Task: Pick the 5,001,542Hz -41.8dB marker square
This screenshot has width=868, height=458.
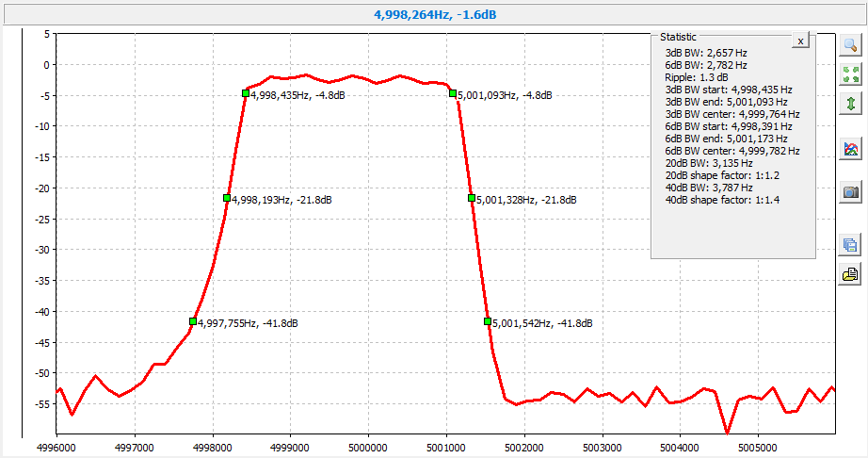Action: click(x=488, y=321)
